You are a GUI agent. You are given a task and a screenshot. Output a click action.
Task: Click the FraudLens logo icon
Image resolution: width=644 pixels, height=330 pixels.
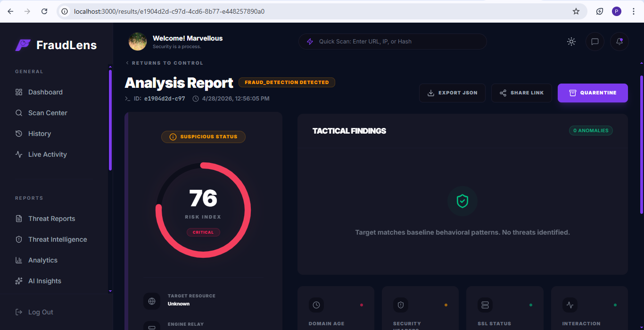point(22,45)
